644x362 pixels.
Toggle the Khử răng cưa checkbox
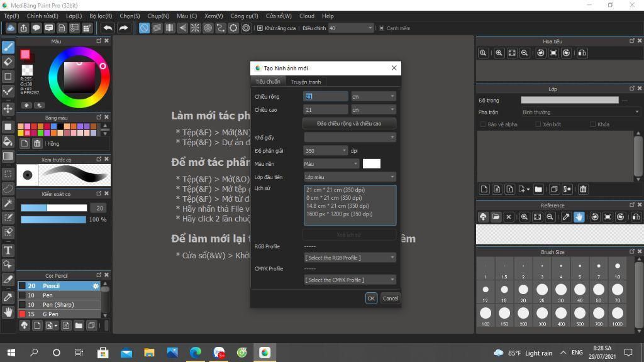260,28
